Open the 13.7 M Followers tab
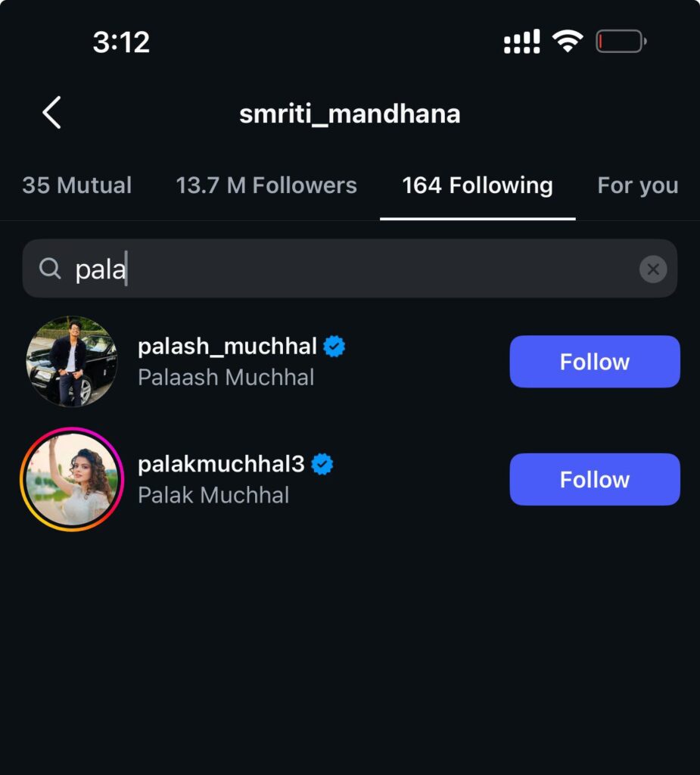700x775 pixels. coord(266,185)
